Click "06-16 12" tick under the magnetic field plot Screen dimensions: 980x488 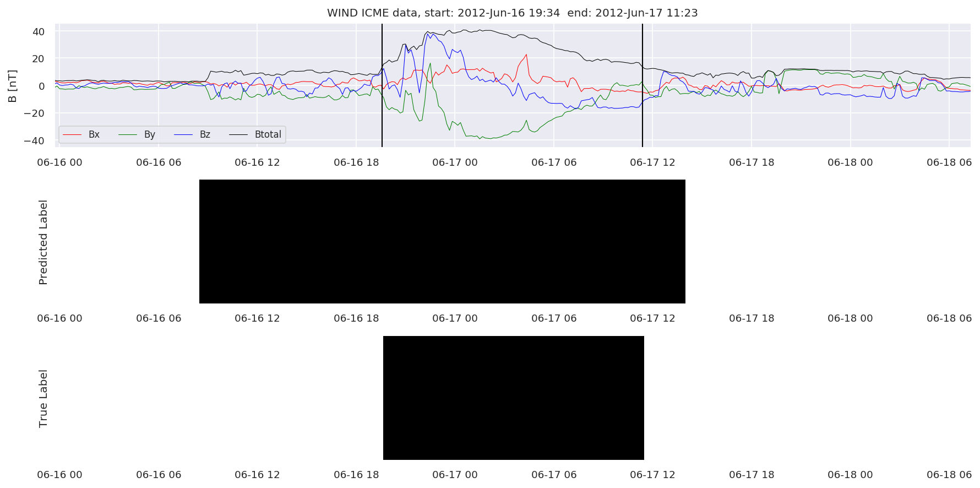257,162
